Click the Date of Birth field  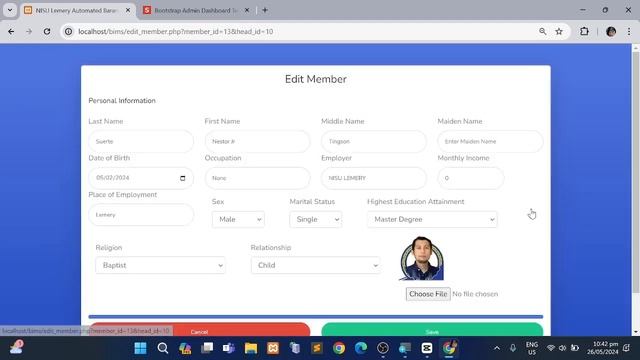141,178
